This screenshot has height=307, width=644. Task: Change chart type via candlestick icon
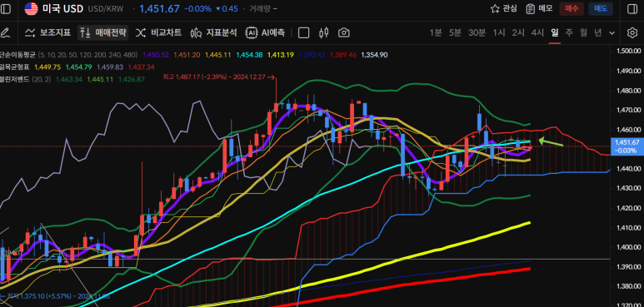324,32
